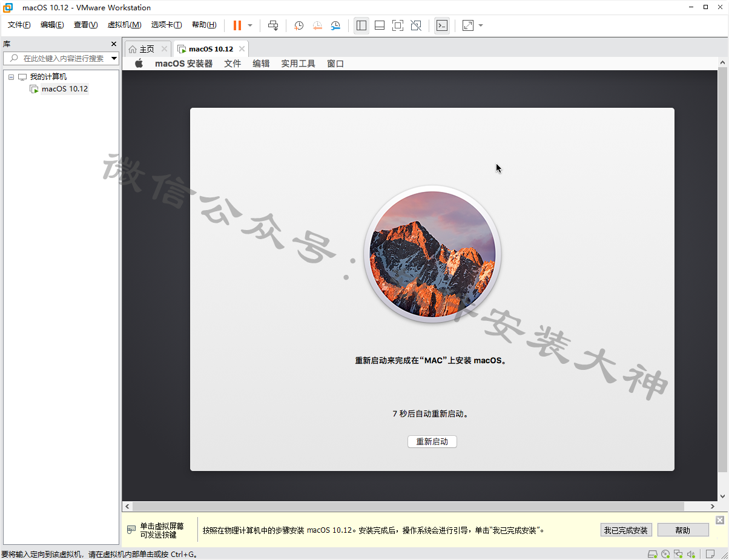This screenshot has width=729, height=560.
Task: Expand the stretch display dropdown arrow
Action: pos(481,25)
